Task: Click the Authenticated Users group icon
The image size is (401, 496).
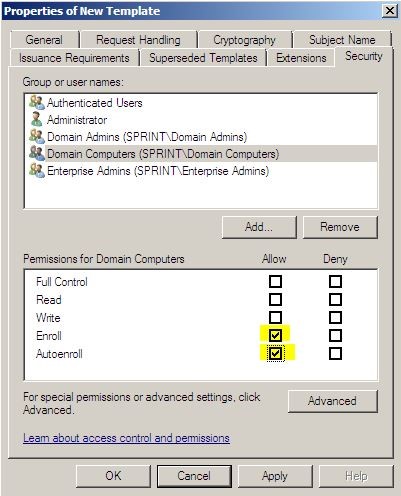Action: (x=37, y=103)
